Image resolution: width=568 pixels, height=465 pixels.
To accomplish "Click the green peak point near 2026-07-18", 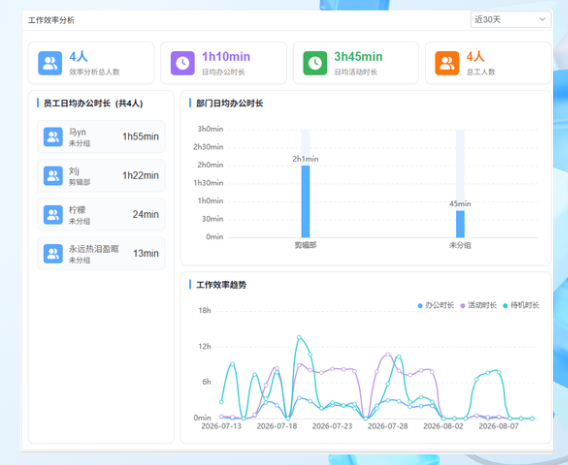I will [299, 337].
